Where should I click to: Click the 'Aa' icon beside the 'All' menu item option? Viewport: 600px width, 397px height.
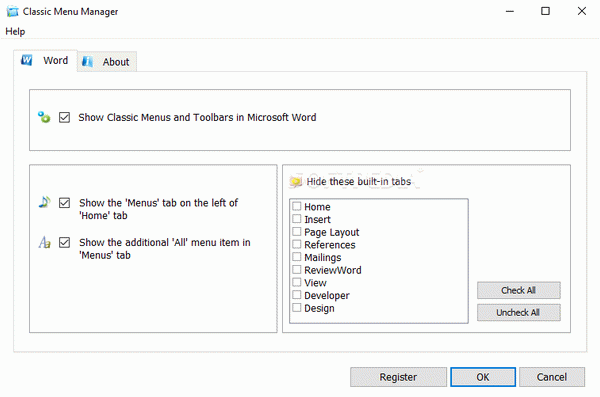(44, 242)
